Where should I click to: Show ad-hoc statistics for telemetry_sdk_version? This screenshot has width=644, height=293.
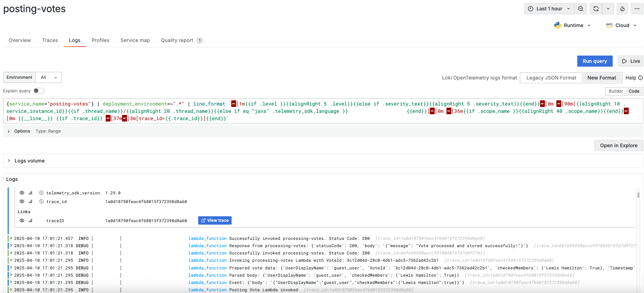(30, 193)
